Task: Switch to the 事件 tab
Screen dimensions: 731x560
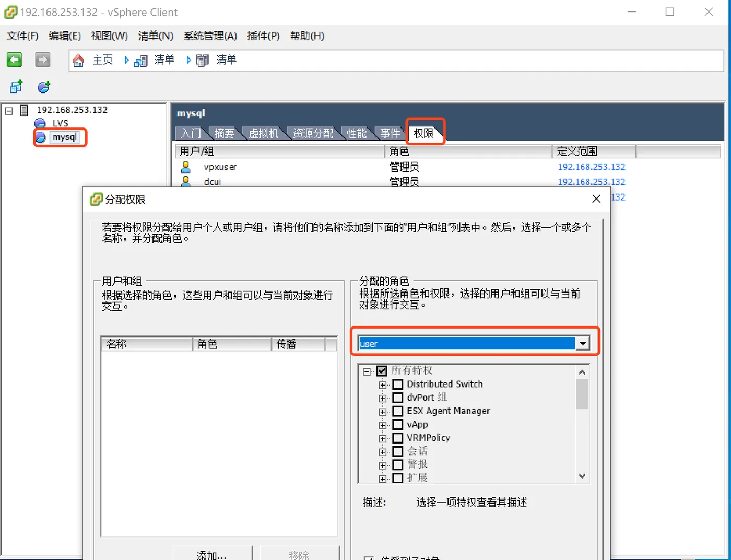Action: point(390,134)
